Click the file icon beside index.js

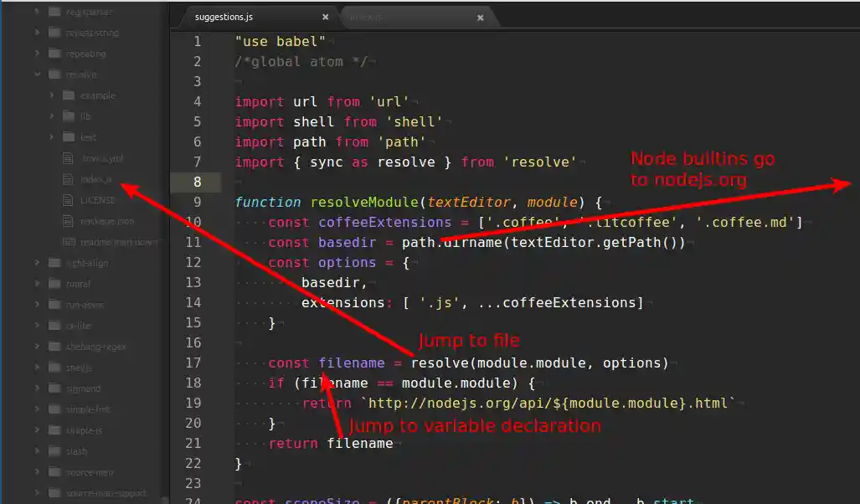pos(69,178)
